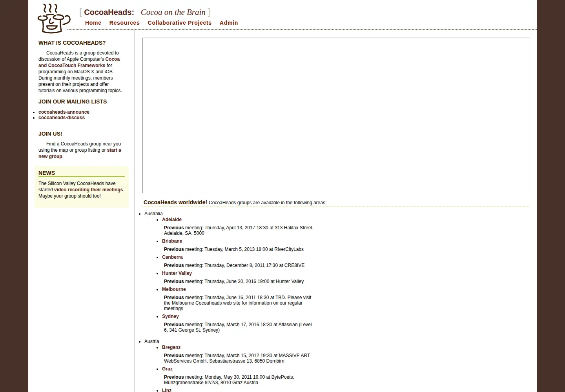Open the Bregenz group page
Viewport: 565px width, 392px height.
pyautogui.click(x=171, y=347)
